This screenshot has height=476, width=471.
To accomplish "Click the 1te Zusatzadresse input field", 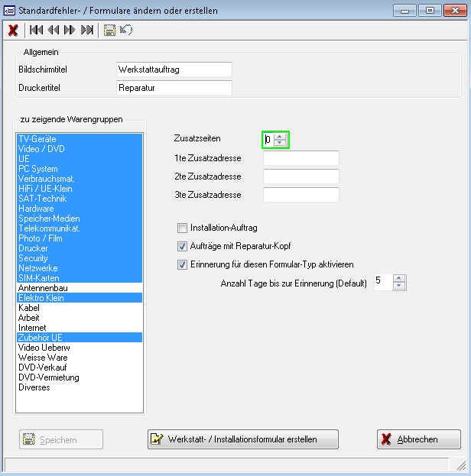I will [x=300, y=158].
